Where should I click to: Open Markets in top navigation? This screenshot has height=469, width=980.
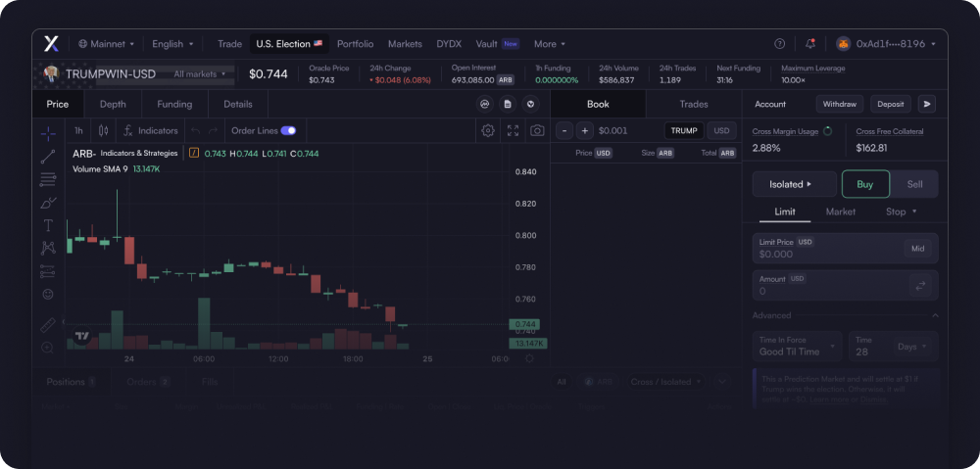tap(405, 44)
